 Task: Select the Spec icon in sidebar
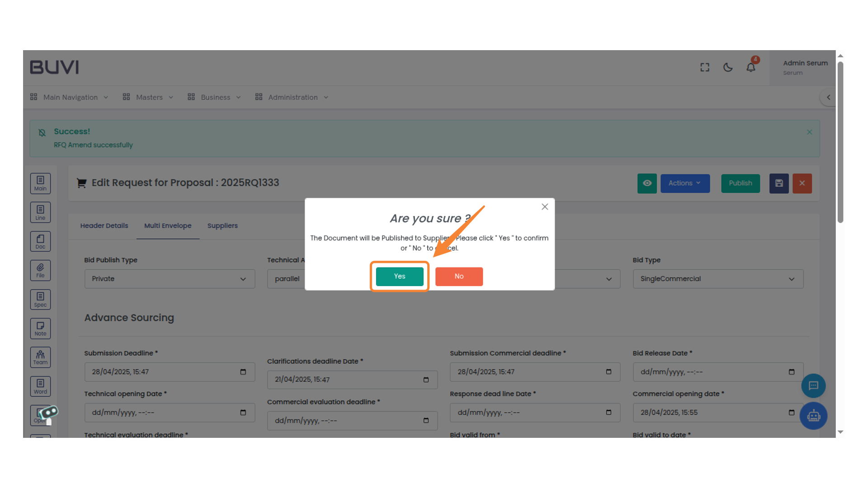pos(40,299)
